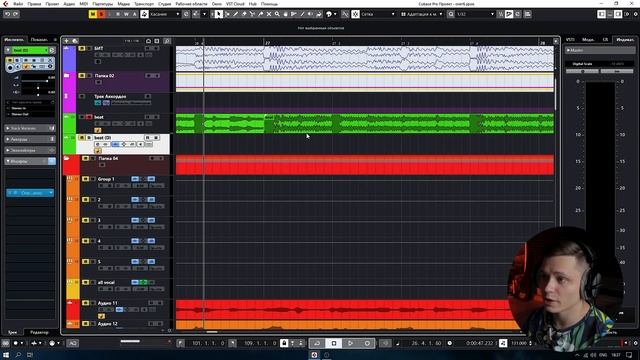The width and height of the screenshot is (640, 360).
Task: Click the tempo value field 131.000
Action: point(519,343)
